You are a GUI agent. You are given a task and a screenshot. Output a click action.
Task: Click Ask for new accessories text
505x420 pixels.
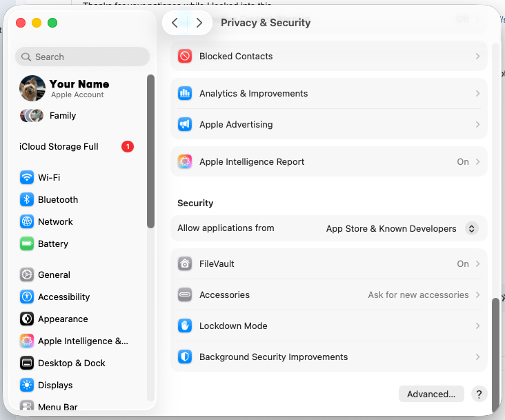[x=418, y=294]
